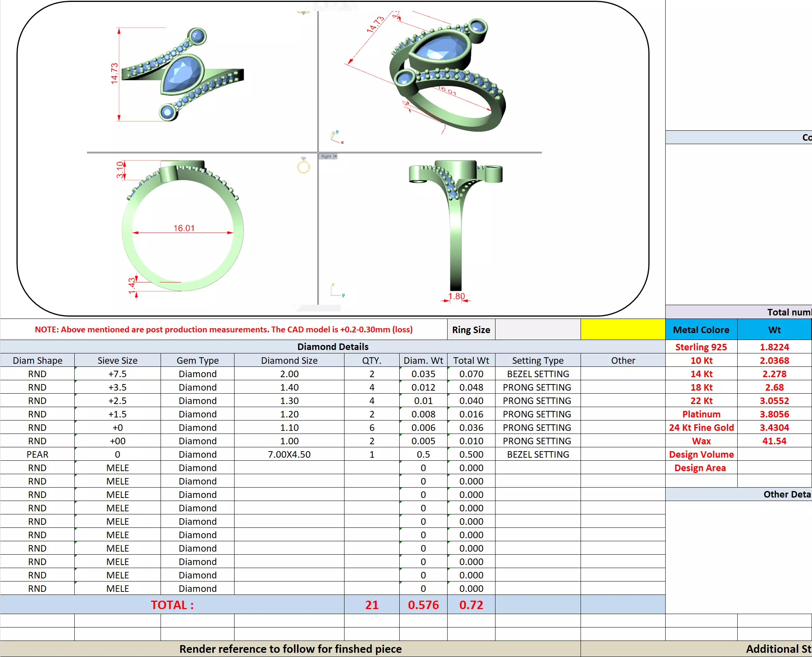Select the Platinum weight value 3.8056
This screenshot has width=812, height=657.
(774, 414)
